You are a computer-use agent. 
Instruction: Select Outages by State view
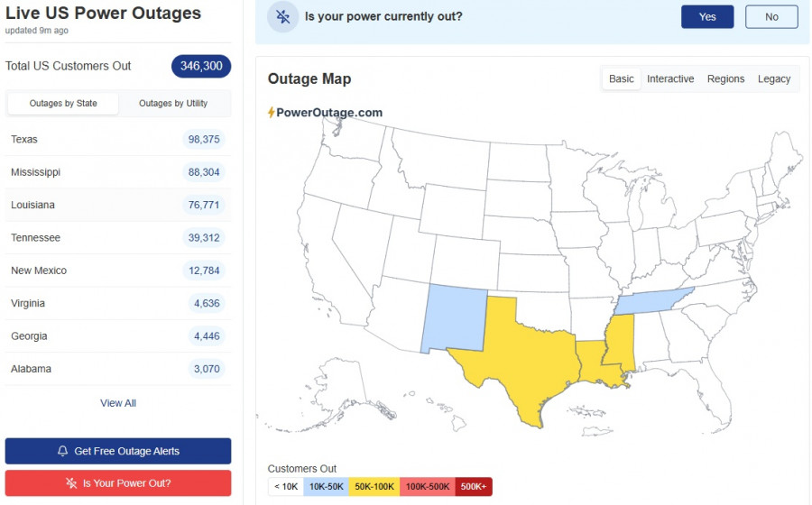point(63,104)
